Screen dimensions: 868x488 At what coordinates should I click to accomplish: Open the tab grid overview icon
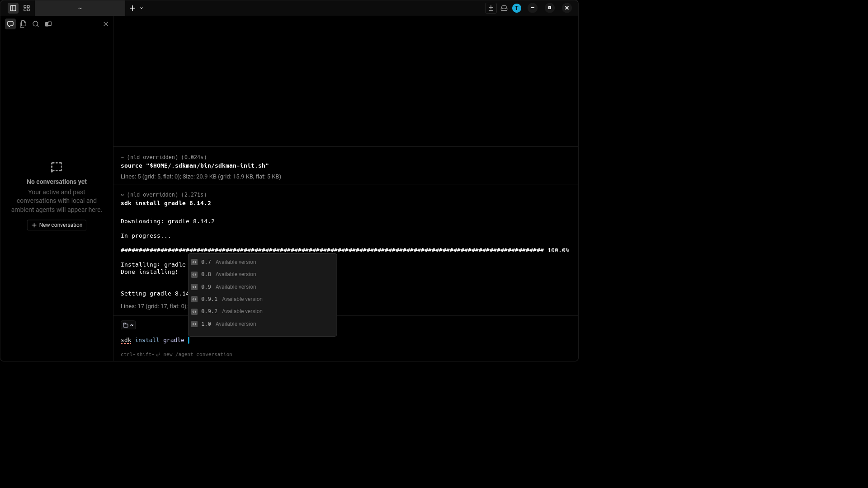tap(27, 8)
